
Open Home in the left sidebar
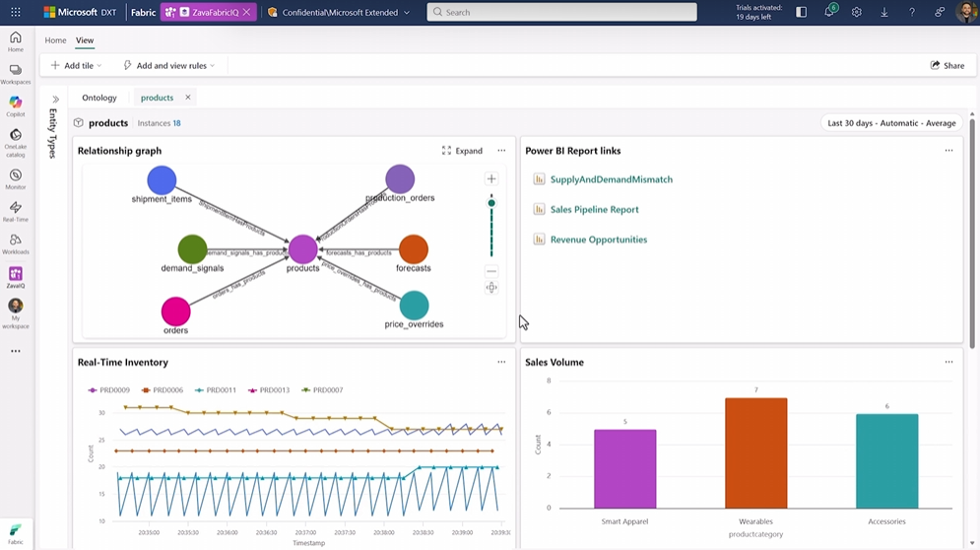point(16,42)
